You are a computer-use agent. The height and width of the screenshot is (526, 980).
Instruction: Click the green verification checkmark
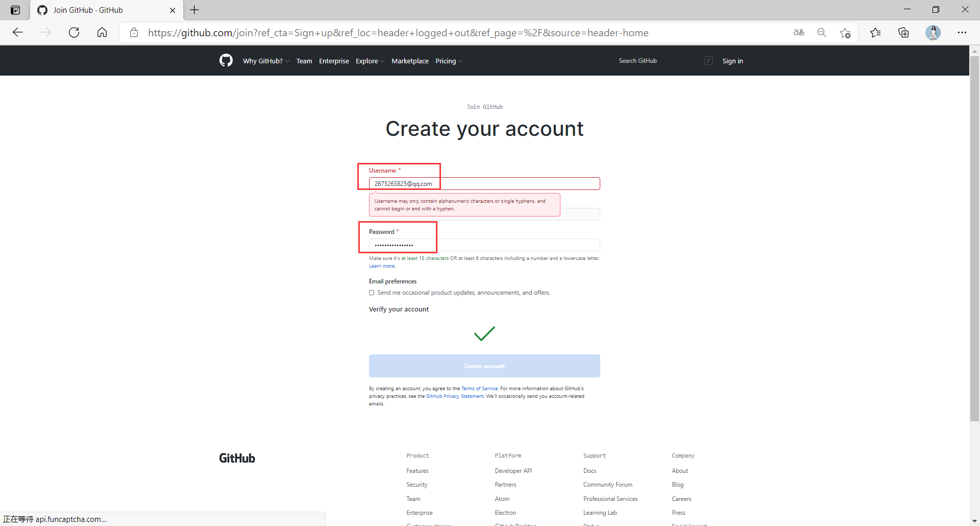(x=484, y=333)
